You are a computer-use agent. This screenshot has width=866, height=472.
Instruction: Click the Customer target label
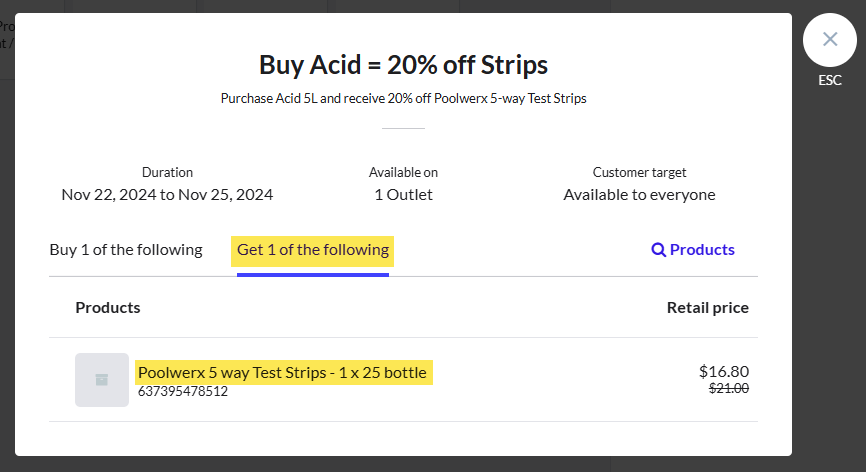[x=639, y=172]
